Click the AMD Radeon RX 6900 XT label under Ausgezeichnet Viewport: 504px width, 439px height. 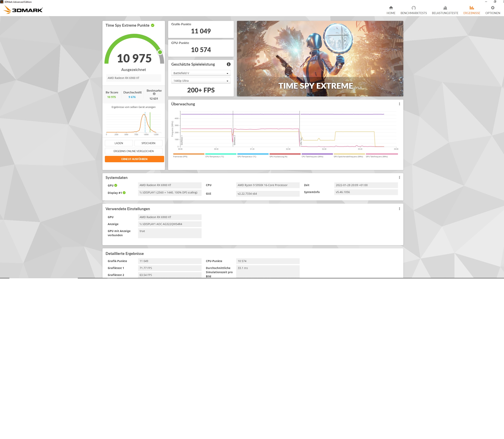pyautogui.click(x=134, y=78)
